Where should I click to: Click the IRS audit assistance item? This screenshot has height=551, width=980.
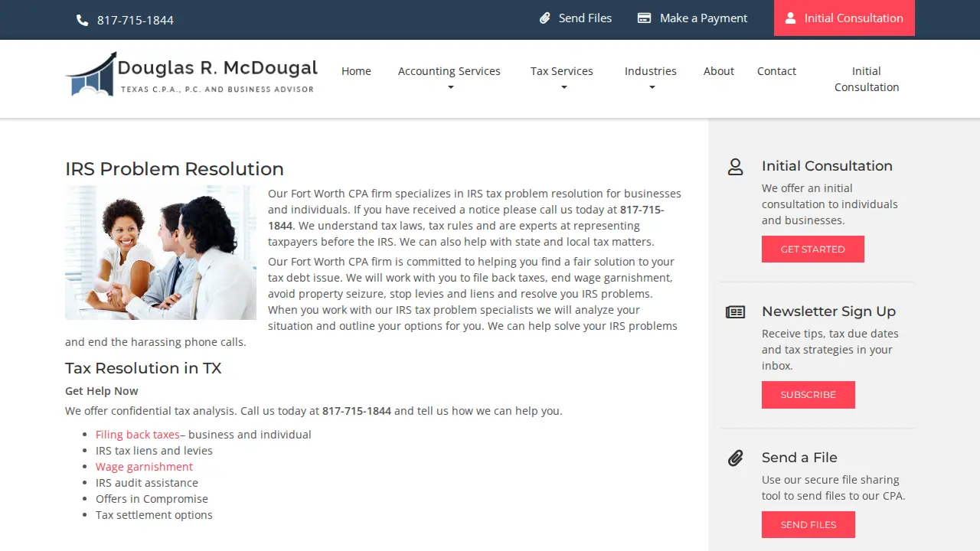[x=147, y=483]
